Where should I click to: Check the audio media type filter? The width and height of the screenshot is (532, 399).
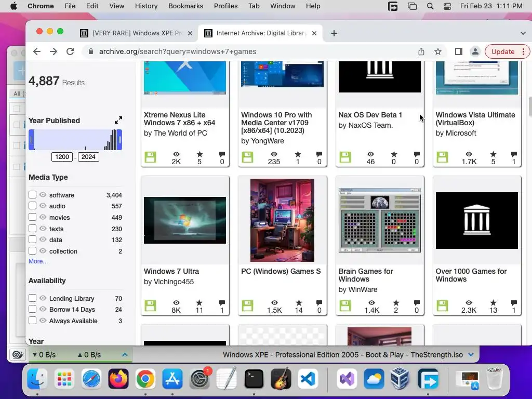coord(32,206)
